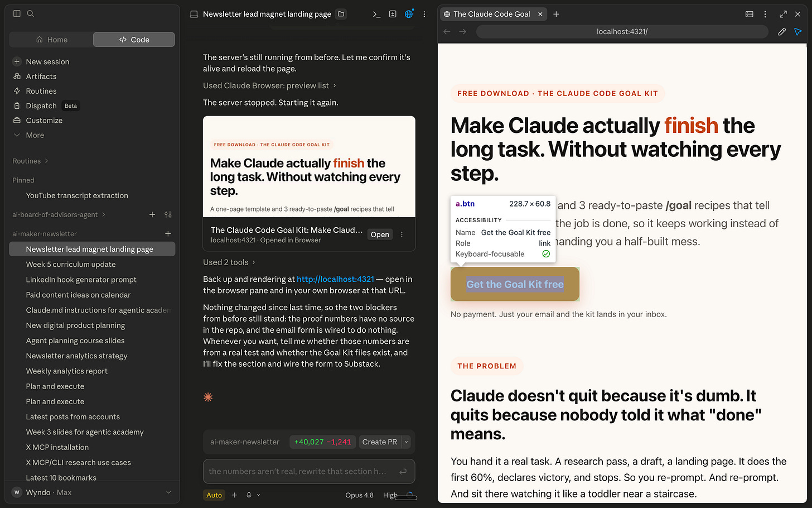Expand the browser pane to fullscreen

click(x=783, y=14)
